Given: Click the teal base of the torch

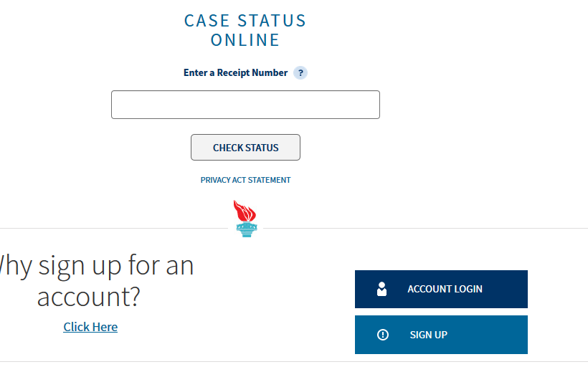Looking at the screenshot, I should (247, 229).
